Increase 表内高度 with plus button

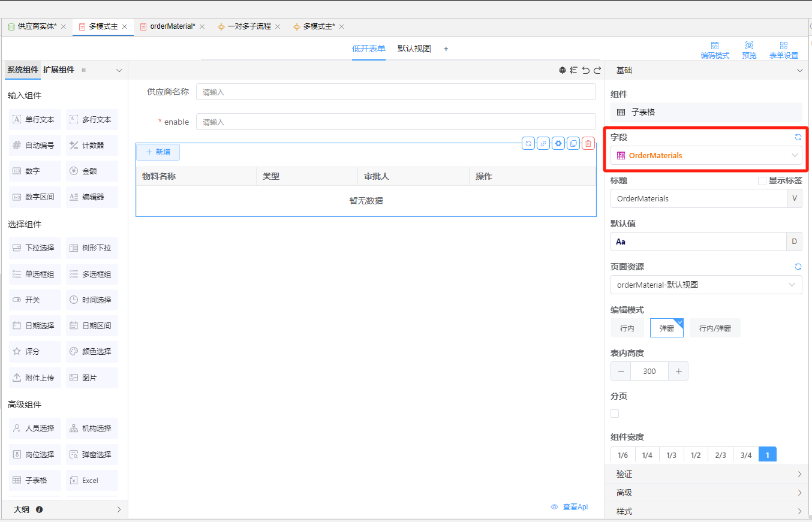pyautogui.click(x=678, y=371)
